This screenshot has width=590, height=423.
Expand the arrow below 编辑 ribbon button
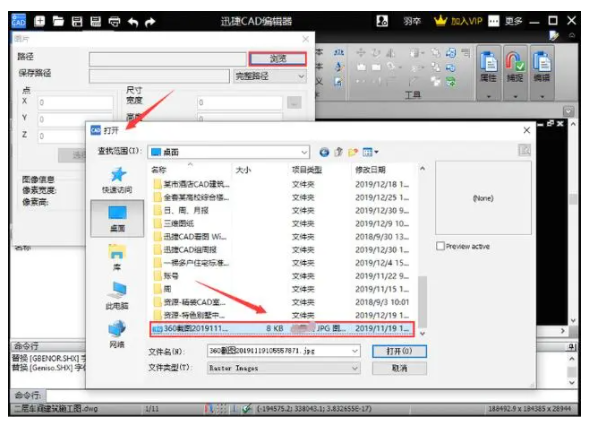[542, 96]
